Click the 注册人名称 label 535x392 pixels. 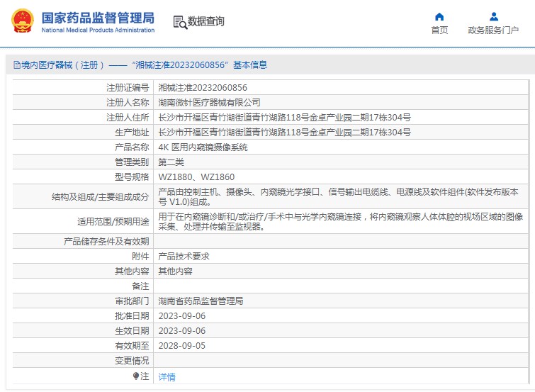pos(128,103)
